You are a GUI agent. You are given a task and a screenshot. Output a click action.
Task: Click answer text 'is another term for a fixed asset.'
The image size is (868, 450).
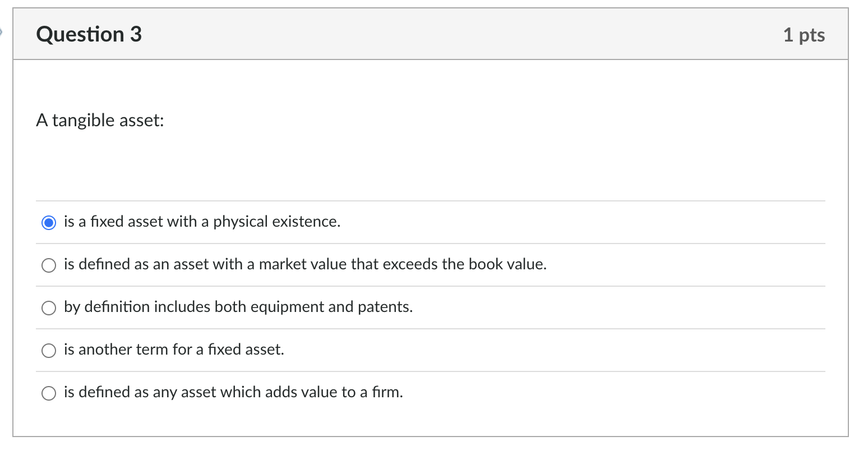pyautogui.click(x=174, y=350)
